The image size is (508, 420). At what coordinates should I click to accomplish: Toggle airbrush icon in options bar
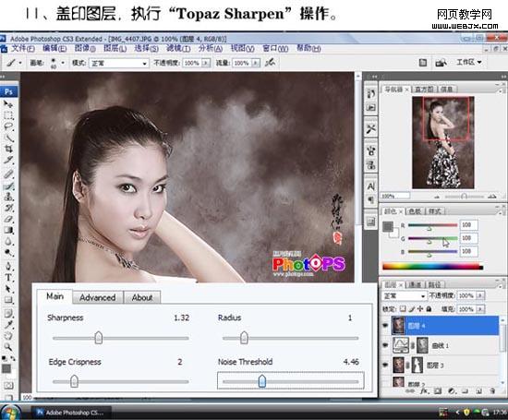point(271,62)
